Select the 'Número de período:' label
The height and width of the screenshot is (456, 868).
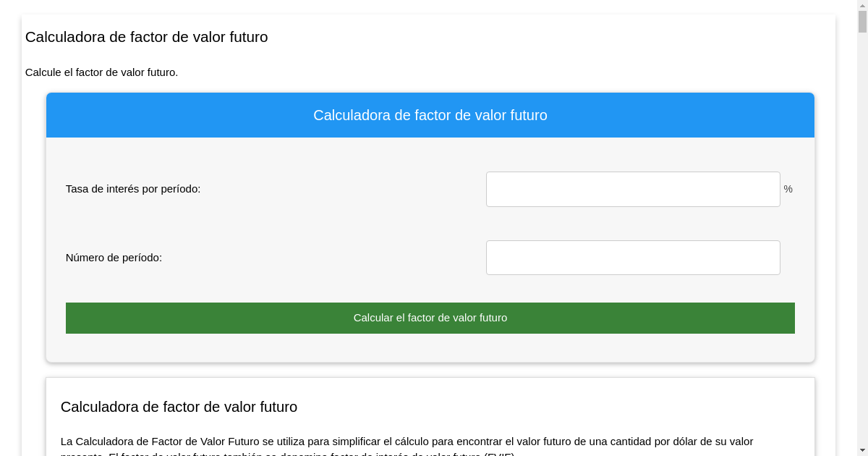tap(114, 257)
